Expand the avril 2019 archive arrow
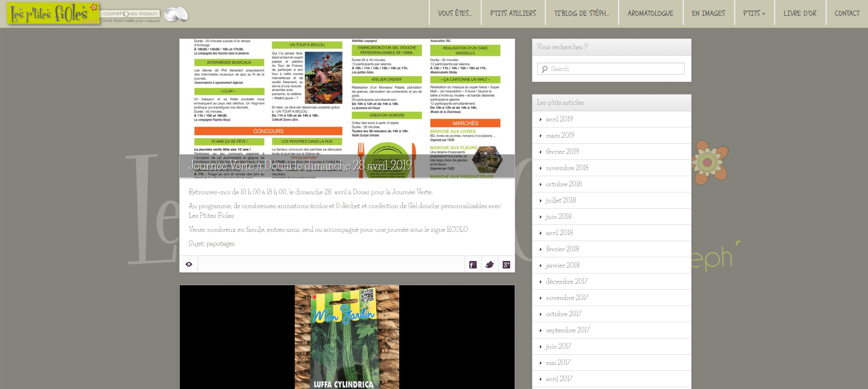Screen dimensions: 868x389 (x=541, y=120)
